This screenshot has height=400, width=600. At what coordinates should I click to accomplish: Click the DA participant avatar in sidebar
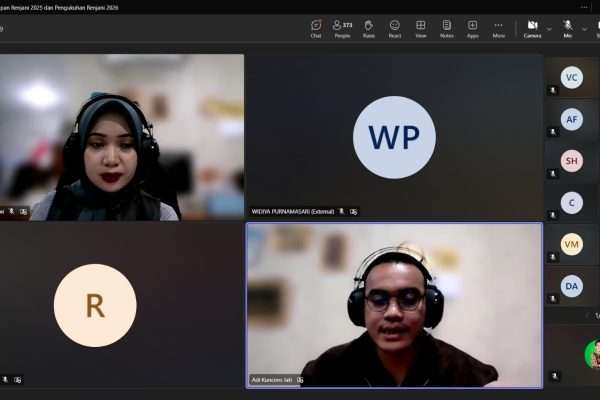(572, 286)
